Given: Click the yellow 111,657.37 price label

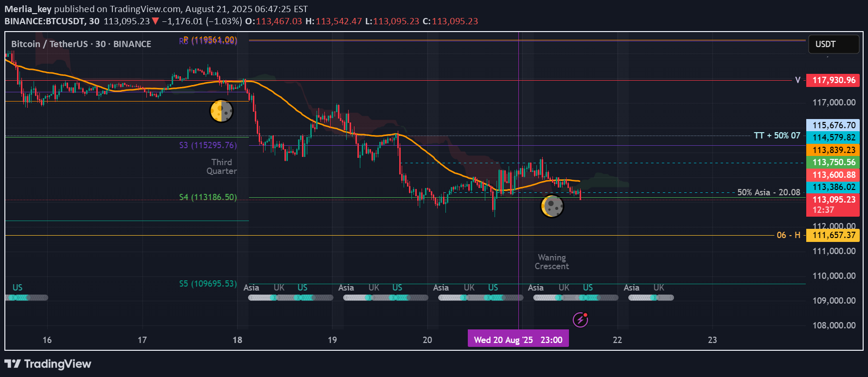Looking at the screenshot, I should (833, 235).
